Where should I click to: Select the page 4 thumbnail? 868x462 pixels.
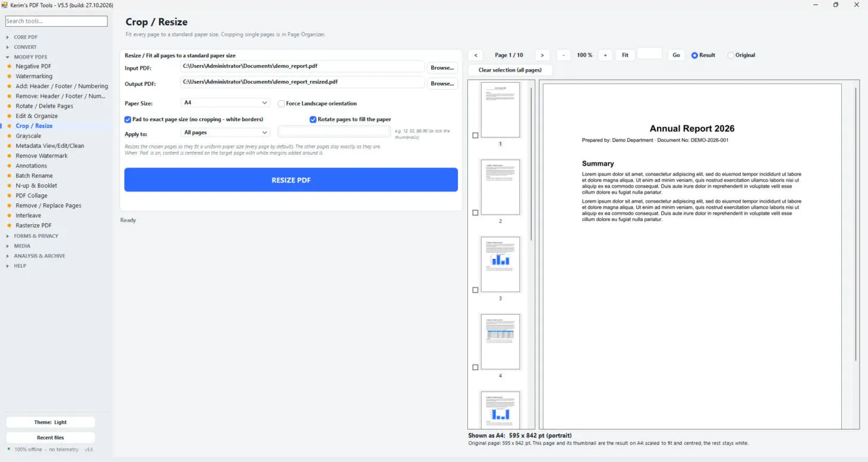[x=500, y=342]
